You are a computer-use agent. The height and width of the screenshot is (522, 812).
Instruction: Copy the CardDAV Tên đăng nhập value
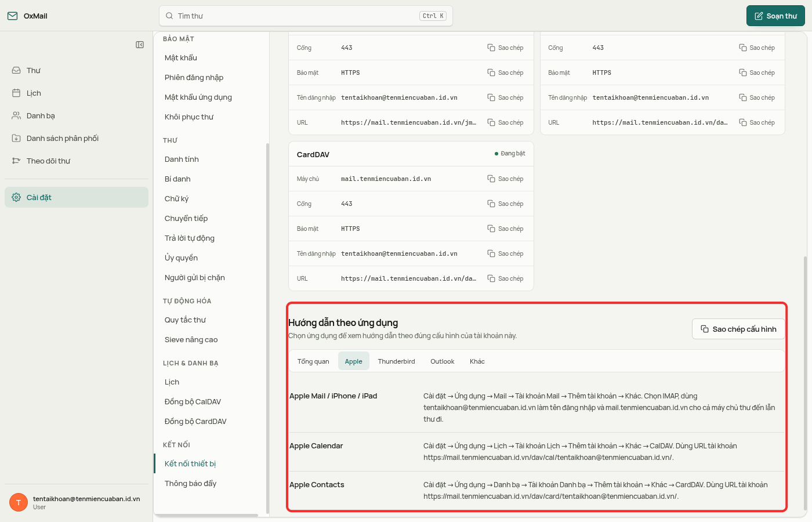[505, 253]
